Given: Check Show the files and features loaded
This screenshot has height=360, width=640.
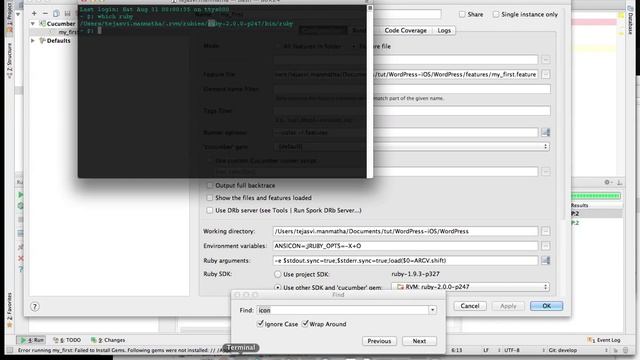Looking at the screenshot, I should [x=210, y=198].
